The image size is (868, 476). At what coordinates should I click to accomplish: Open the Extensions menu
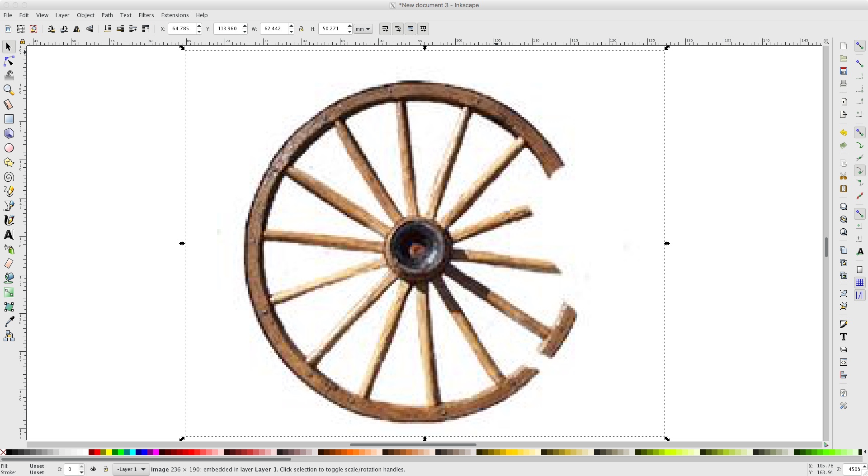point(175,15)
